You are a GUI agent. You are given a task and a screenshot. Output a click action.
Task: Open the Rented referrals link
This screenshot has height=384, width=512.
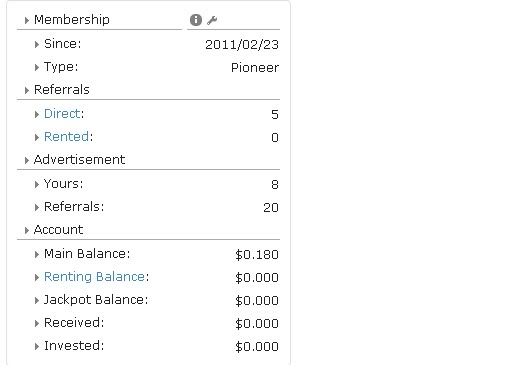66,137
